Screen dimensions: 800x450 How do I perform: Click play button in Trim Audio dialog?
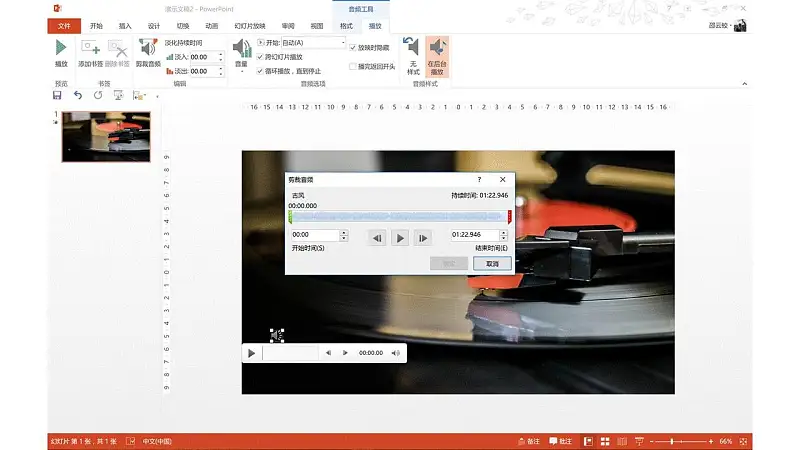click(400, 238)
